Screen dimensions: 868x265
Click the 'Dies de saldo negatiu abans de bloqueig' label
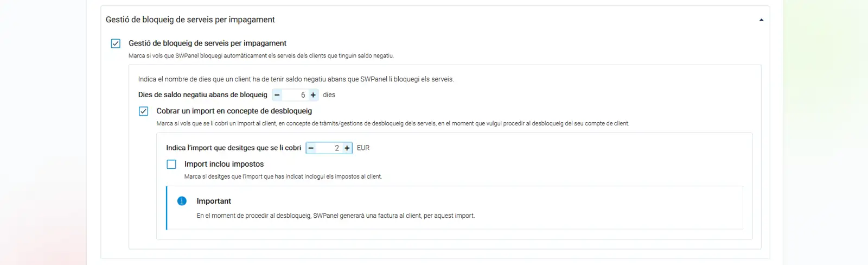(x=202, y=95)
